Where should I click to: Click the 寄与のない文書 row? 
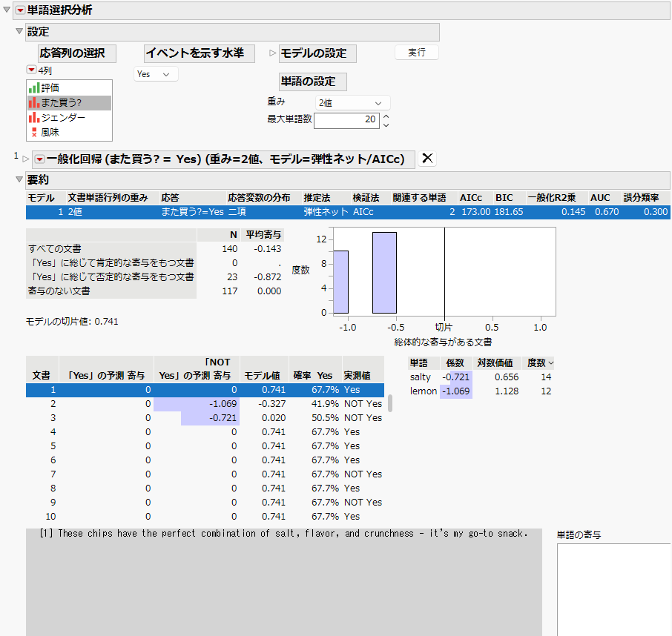coord(154,291)
